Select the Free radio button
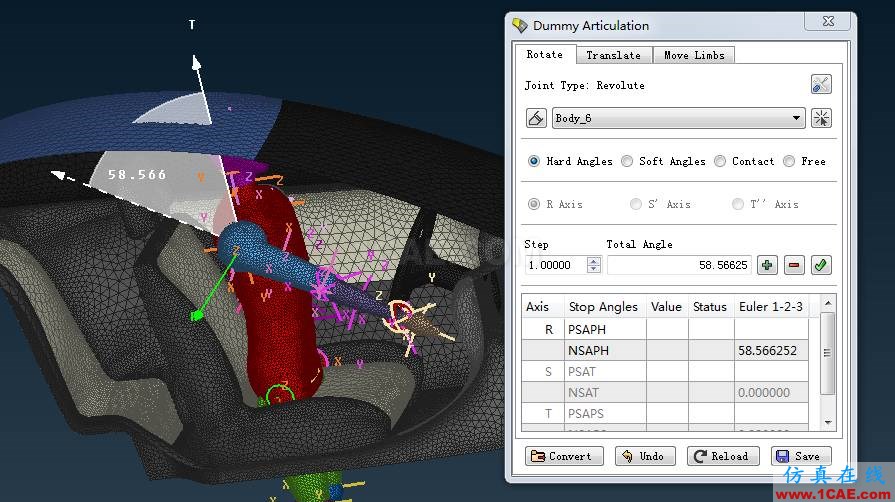Image resolution: width=895 pixels, height=502 pixels. tap(789, 161)
